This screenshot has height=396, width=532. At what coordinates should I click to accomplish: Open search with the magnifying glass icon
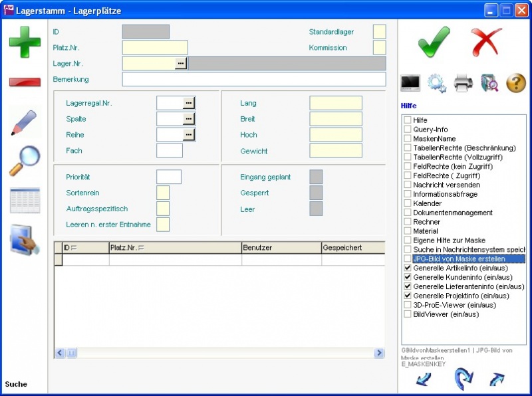tap(25, 161)
